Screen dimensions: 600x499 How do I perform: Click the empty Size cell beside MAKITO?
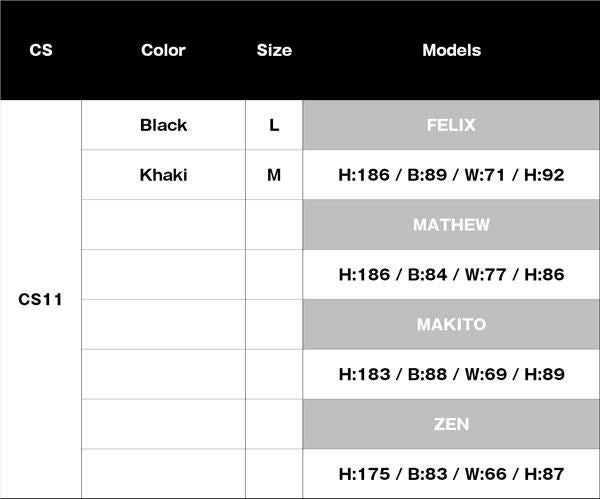click(x=274, y=325)
